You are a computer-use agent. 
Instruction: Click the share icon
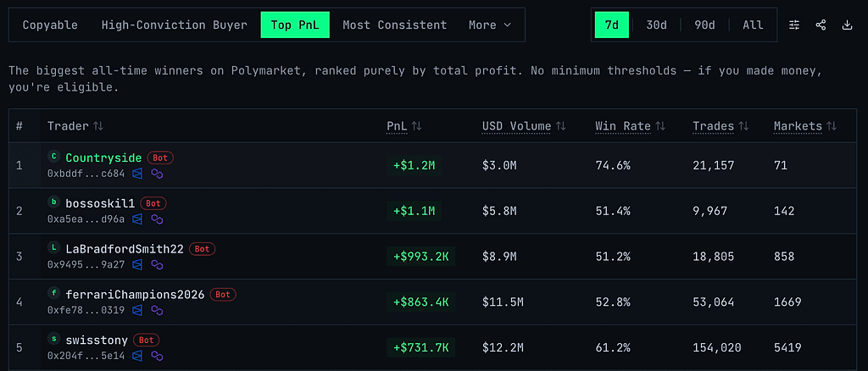click(x=821, y=25)
